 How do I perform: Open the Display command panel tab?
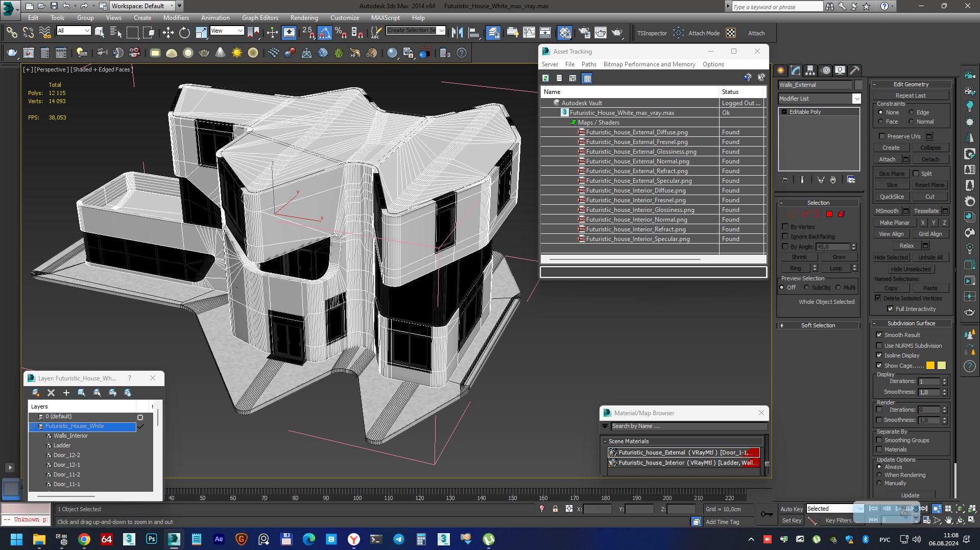click(840, 70)
